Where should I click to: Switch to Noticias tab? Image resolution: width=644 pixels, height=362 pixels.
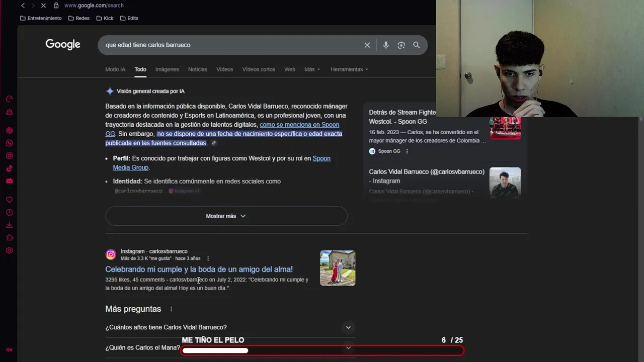(x=198, y=69)
